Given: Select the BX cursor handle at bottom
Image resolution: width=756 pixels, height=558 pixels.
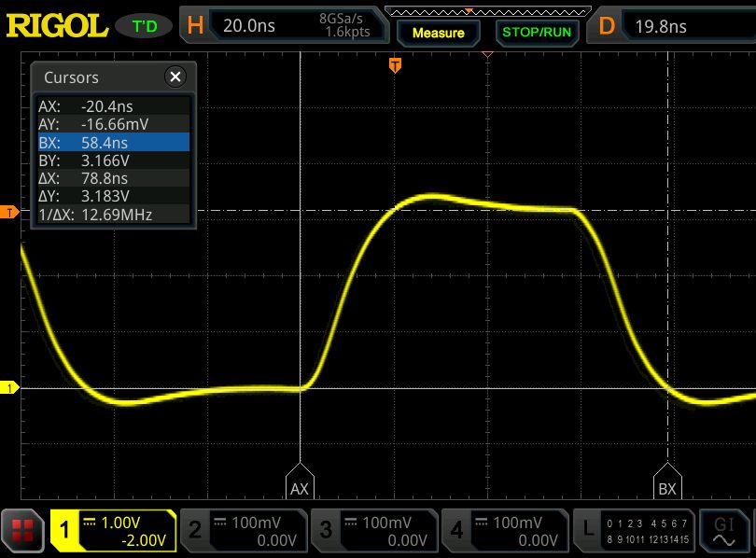Looking at the screenshot, I should 667,481.
